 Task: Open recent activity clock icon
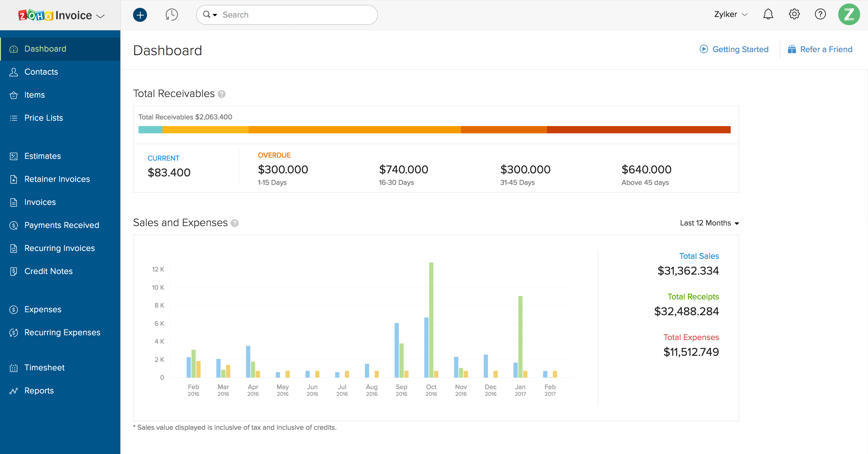[172, 15]
